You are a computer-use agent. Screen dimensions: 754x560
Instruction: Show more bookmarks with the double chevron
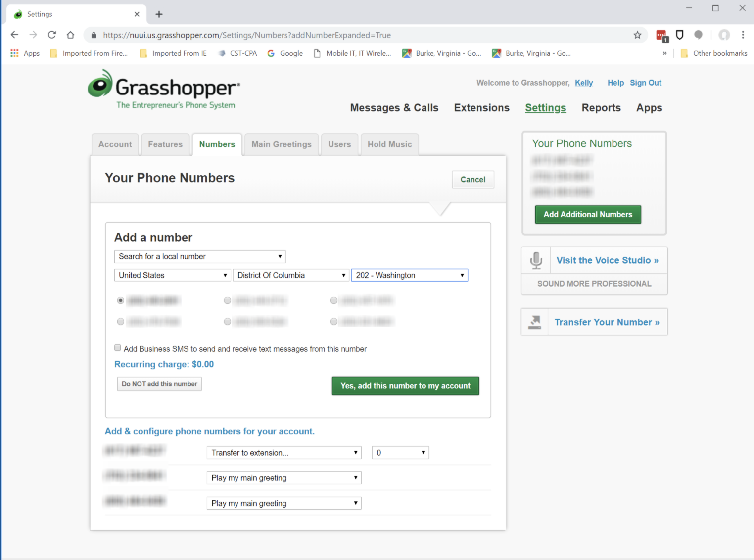click(x=664, y=53)
